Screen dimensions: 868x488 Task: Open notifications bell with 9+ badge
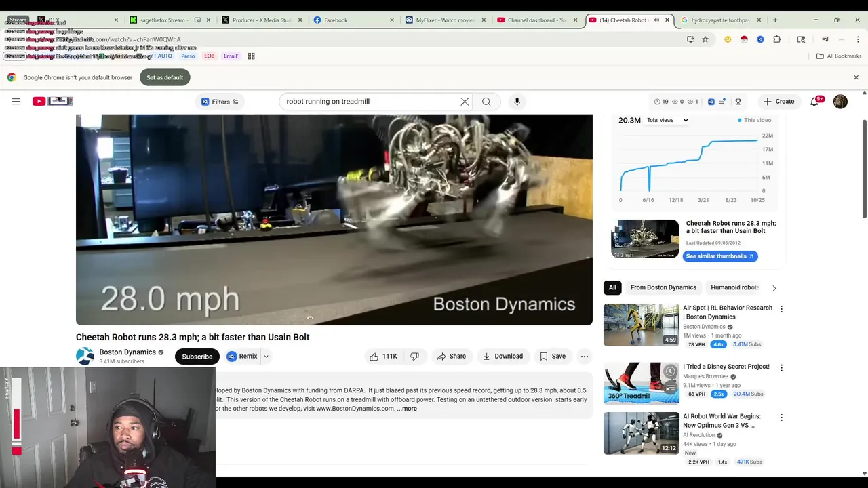pos(815,102)
